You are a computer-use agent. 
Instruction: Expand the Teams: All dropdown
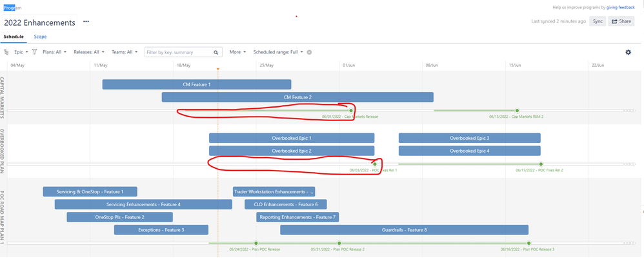pyautogui.click(x=125, y=52)
